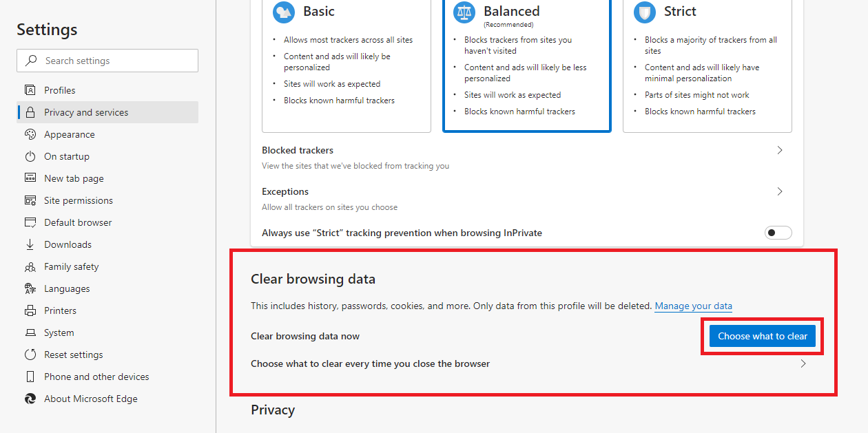Screen dimensions: 868x433
Task: Click the Profiles icon in the sidebar
Action: 30,90
